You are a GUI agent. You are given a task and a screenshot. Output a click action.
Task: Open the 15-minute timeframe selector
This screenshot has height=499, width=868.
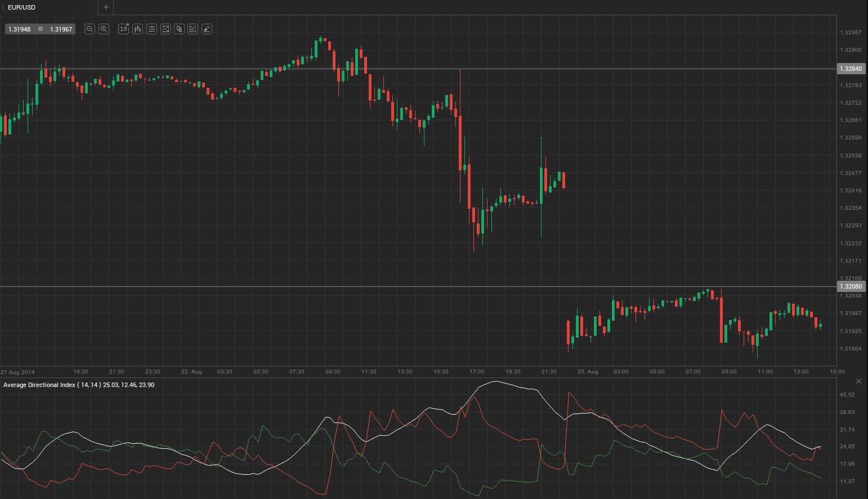click(124, 29)
